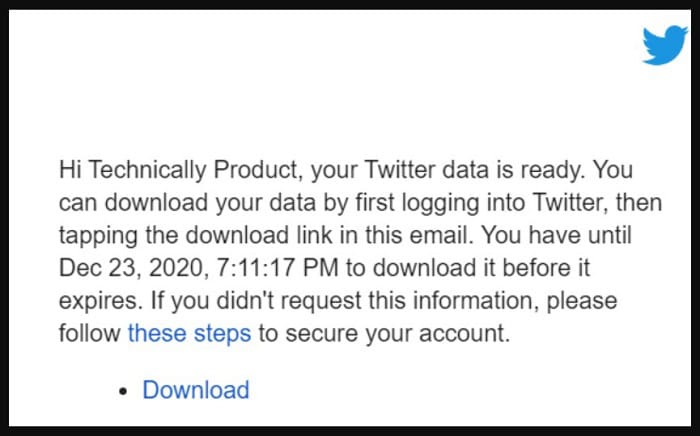Image resolution: width=700 pixels, height=436 pixels.
Task: Click the word 'follow' before the link
Action: point(90,333)
